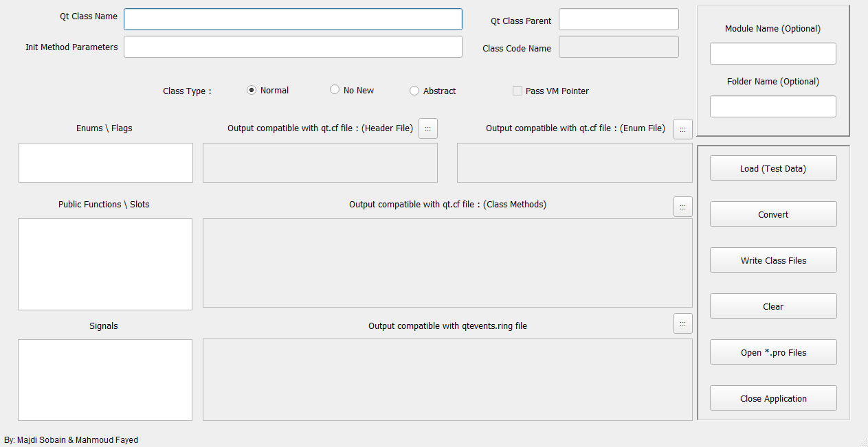Click the Module Name (Optional) field
The width and height of the screenshot is (868, 447).
[x=772, y=53]
